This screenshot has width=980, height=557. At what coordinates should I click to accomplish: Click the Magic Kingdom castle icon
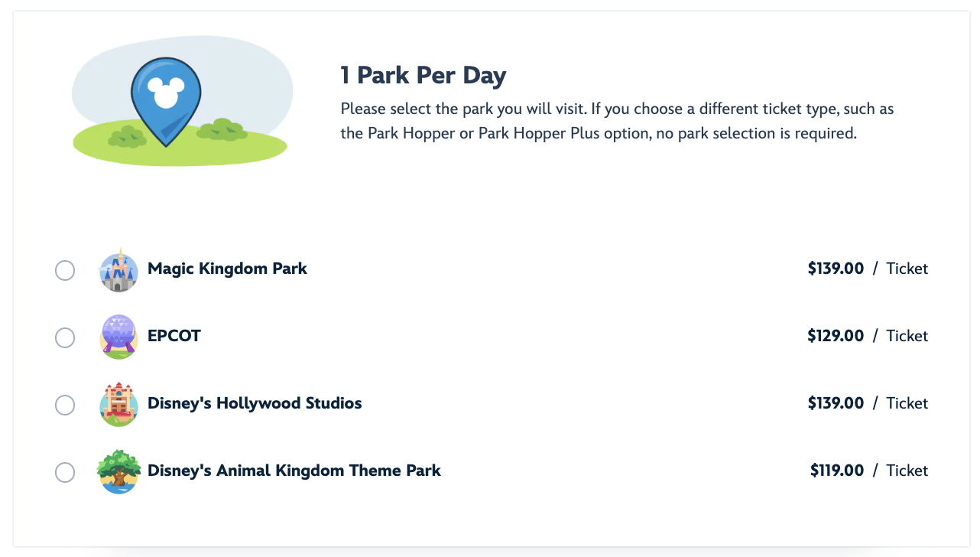[x=118, y=272]
